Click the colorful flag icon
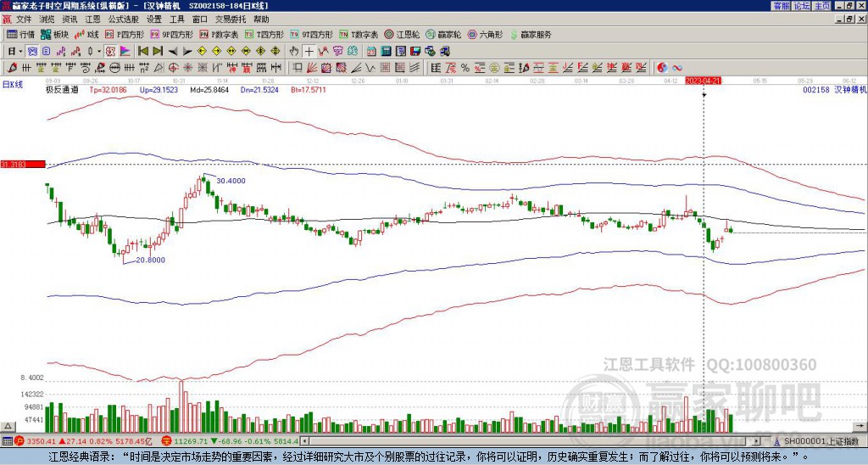The height and width of the screenshot is (465, 868). (x=125, y=51)
